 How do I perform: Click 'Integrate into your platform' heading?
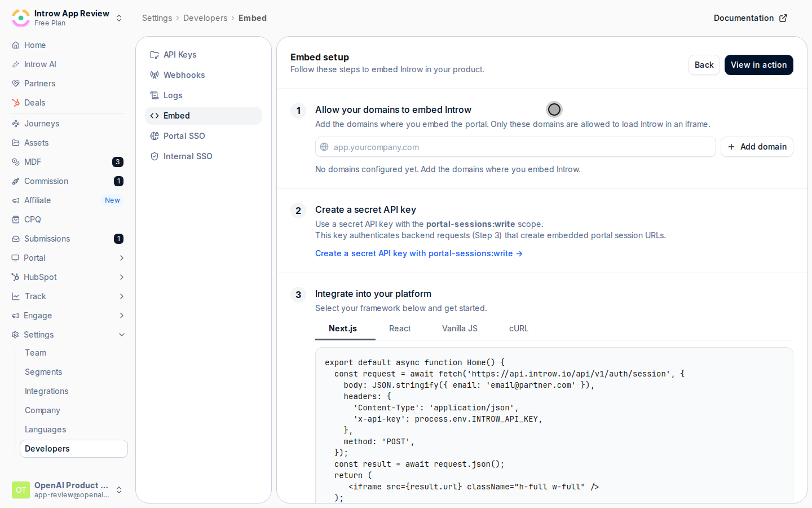(x=373, y=294)
